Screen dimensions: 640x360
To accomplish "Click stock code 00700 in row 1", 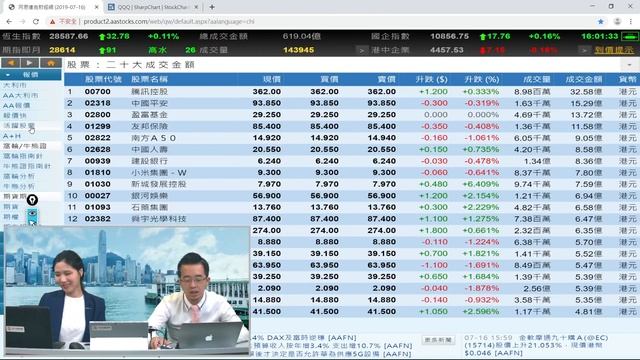I will click(x=98, y=92).
